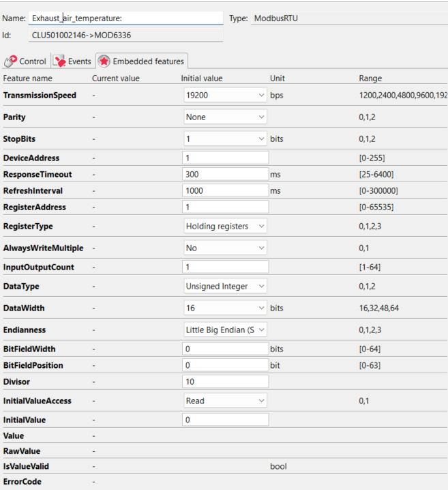448x490 pixels.
Task: Open the AlwaysWriteMultiple dropdown set to No
Action: coord(225,248)
